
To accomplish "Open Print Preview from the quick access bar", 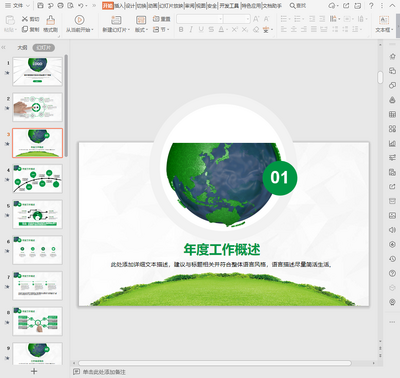I will click(x=70, y=6).
